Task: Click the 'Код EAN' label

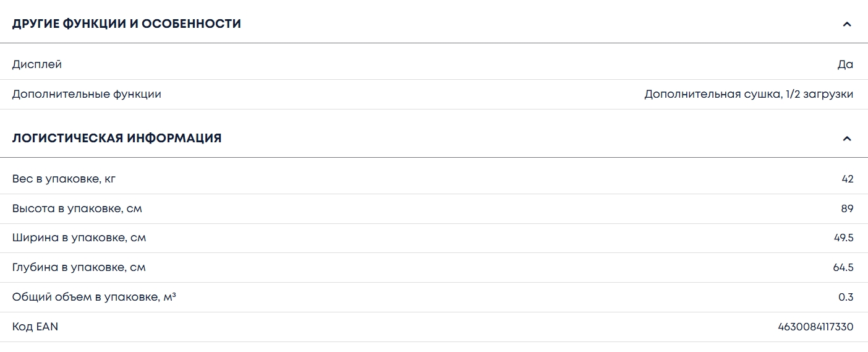Action: click(x=35, y=327)
